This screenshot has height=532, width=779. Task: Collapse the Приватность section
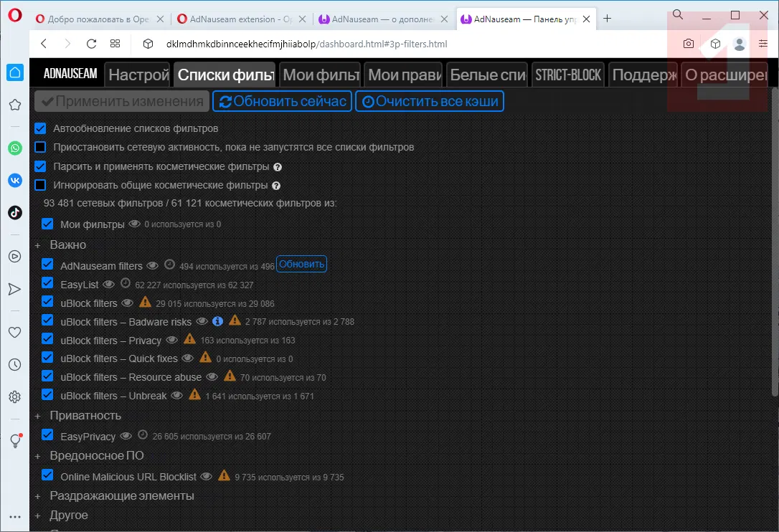[85, 415]
